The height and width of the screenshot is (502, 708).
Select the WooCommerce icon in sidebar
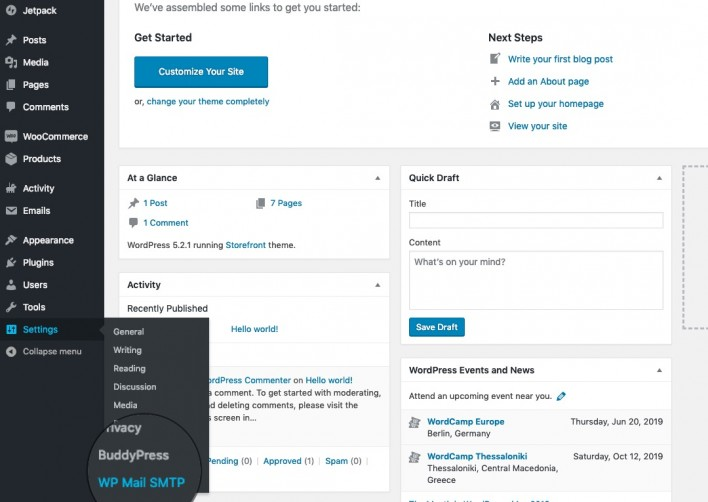pyautogui.click(x=11, y=136)
